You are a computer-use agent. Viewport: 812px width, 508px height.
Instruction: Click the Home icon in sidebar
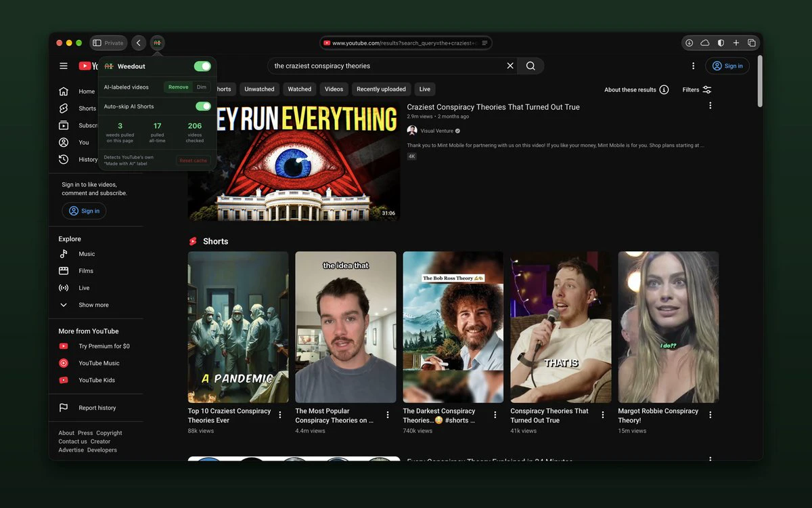point(64,91)
